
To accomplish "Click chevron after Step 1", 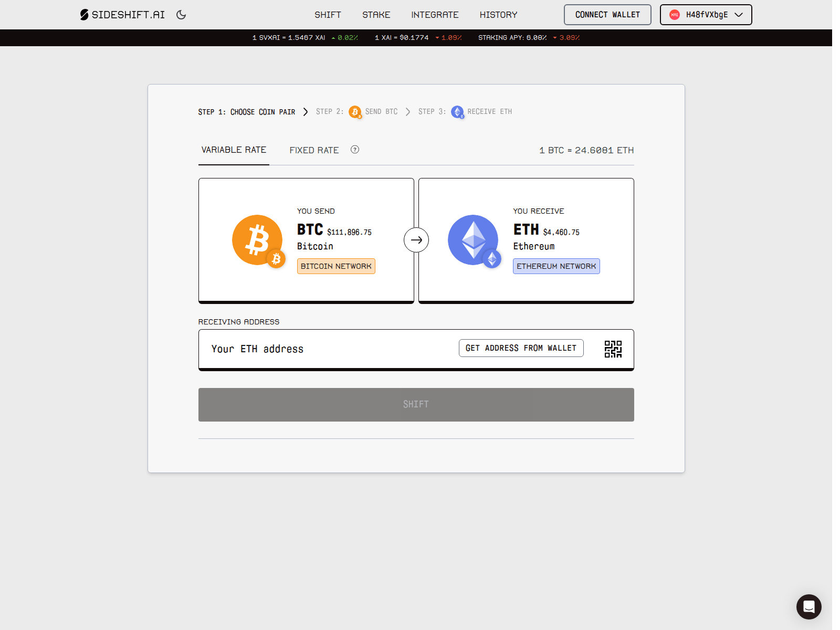I will [x=306, y=112].
